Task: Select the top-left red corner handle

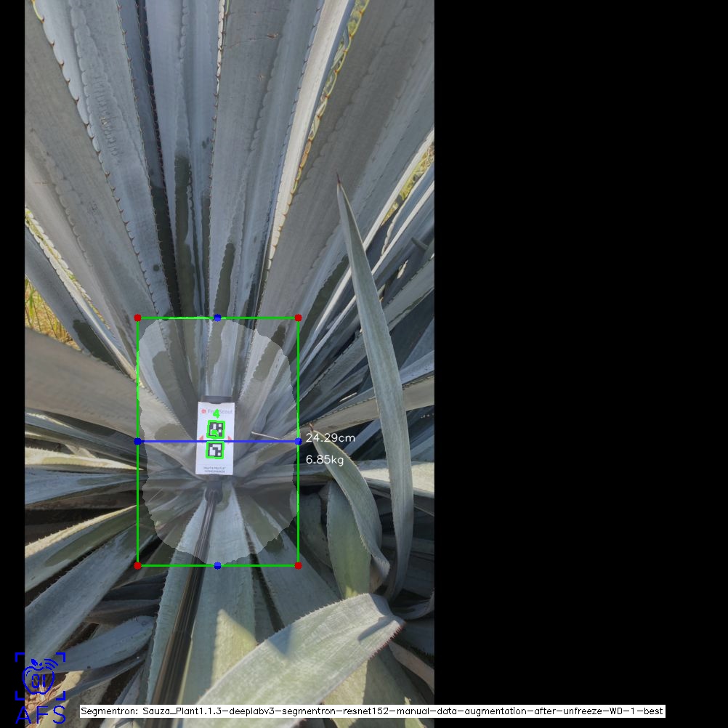Action: point(137,318)
